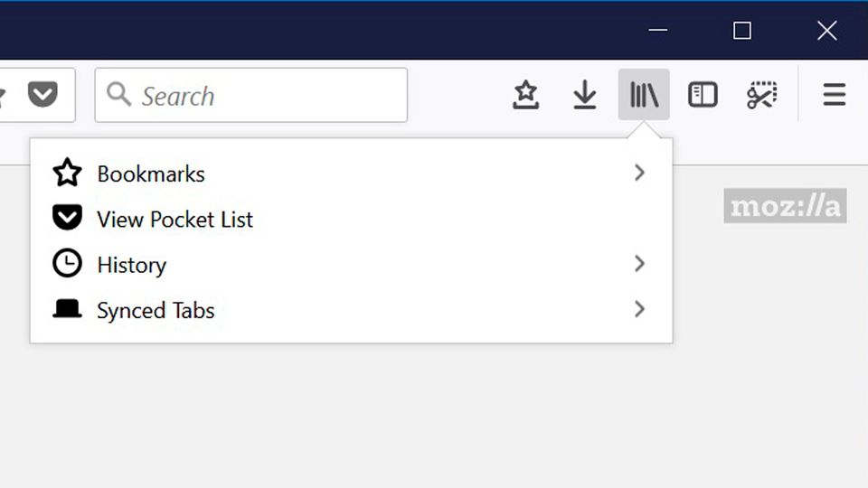868x488 pixels.
Task: Open the Downloads arrow icon
Action: pyautogui.click(x=585, y=95)
